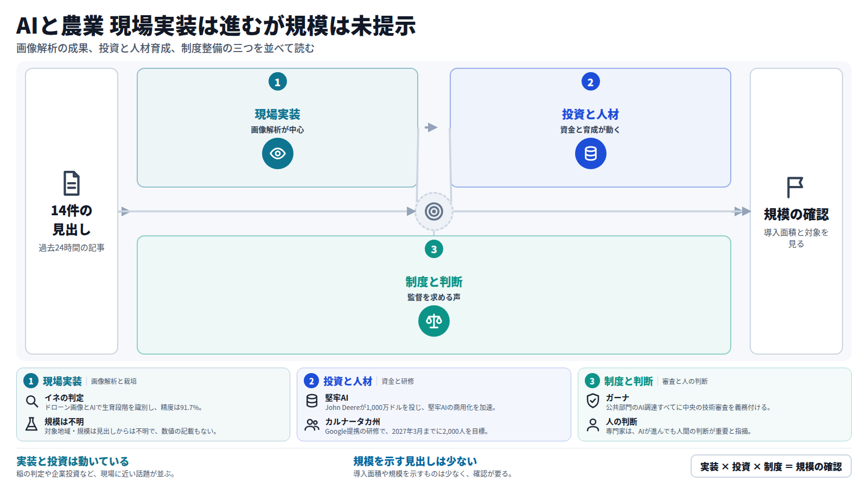Viewport: 868px width, 488px height.
Task: Click the 投資と人材 title in the bottom-middle panel
Action: 348,381
